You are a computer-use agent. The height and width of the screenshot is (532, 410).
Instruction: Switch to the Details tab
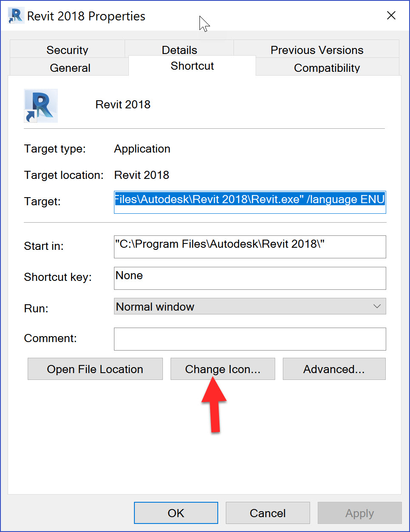[179, 49]
